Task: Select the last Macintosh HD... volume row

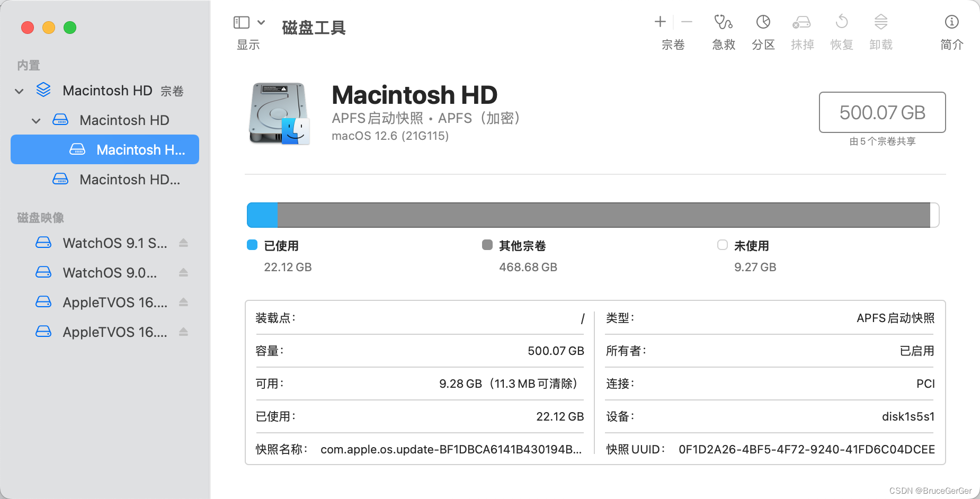Action: [105, 180]
